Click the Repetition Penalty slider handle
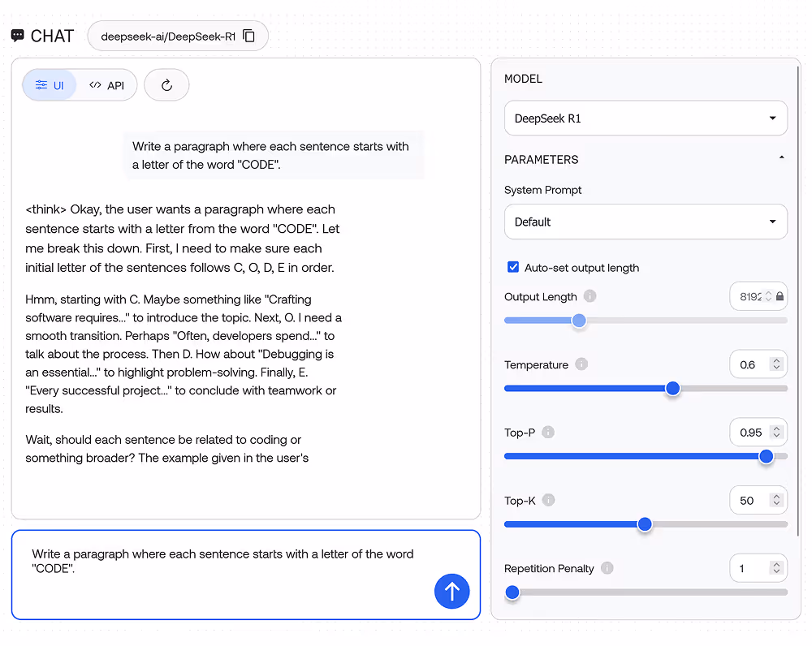This screenshot has width=812, height=646. (x=512, y=592)
